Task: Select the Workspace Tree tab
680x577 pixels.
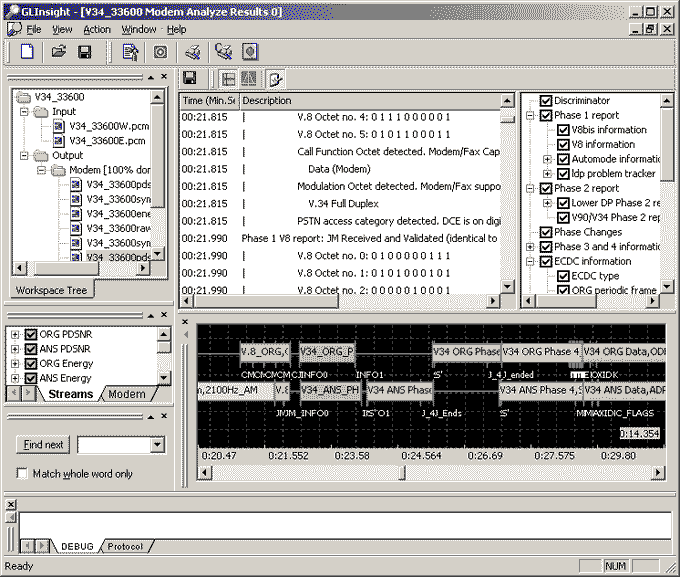Action: click(x=51, y=290)
